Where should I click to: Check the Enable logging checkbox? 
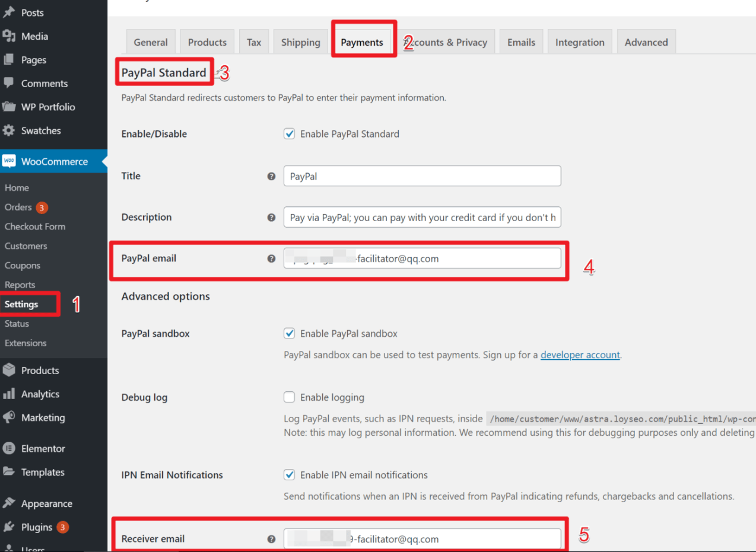(x=290, y=397)
